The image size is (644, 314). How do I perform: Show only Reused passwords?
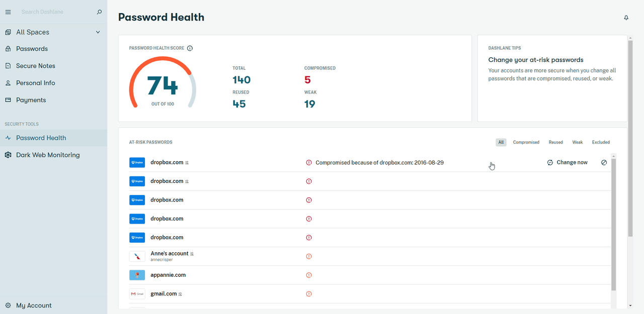(x=555, y=142)
